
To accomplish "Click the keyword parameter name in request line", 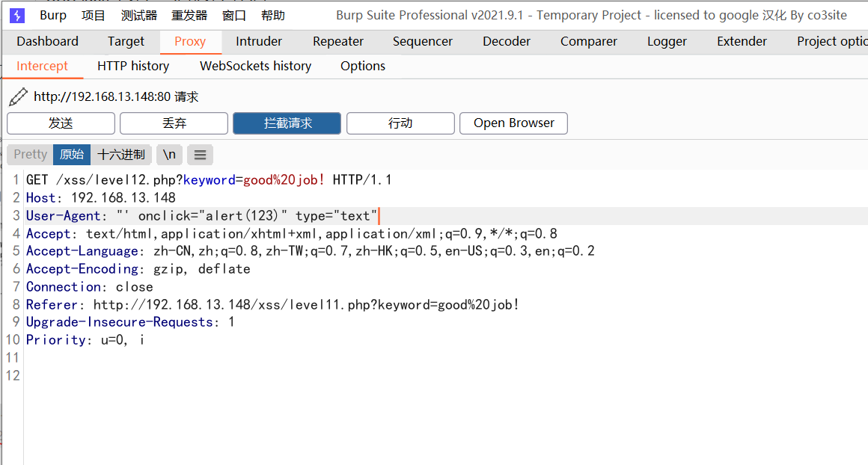I will click(210, 180).
